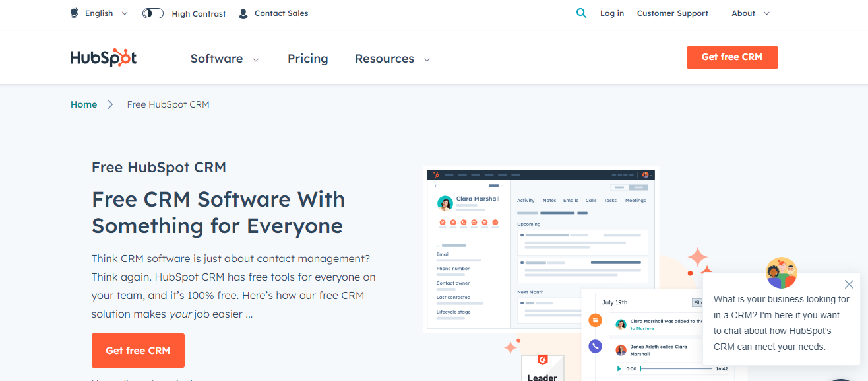Click the G2 Leader badge
The width and height of the screenshot is (868, 381).
(543, 368)
